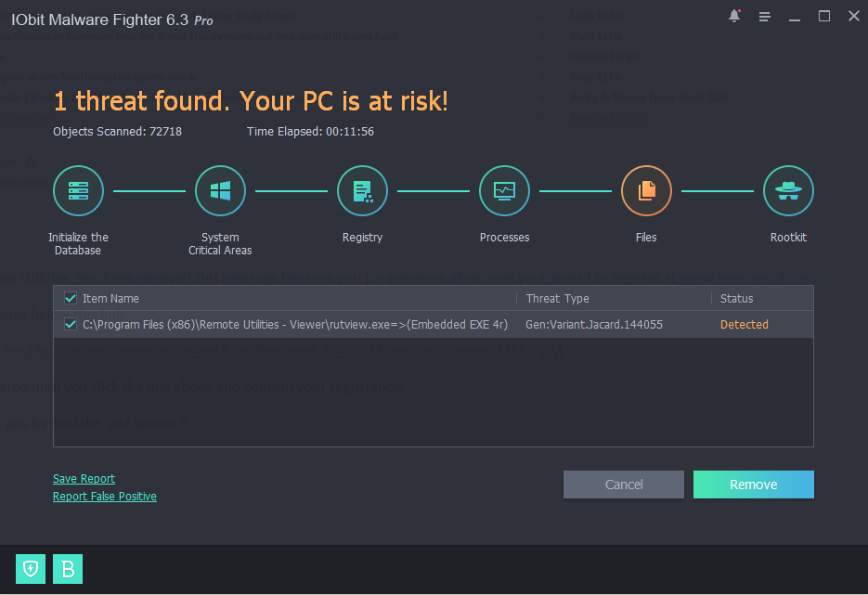Viewport: 868px width, 595px height.
Task: Open the notification bell icon
Action: tap(735, 16)
